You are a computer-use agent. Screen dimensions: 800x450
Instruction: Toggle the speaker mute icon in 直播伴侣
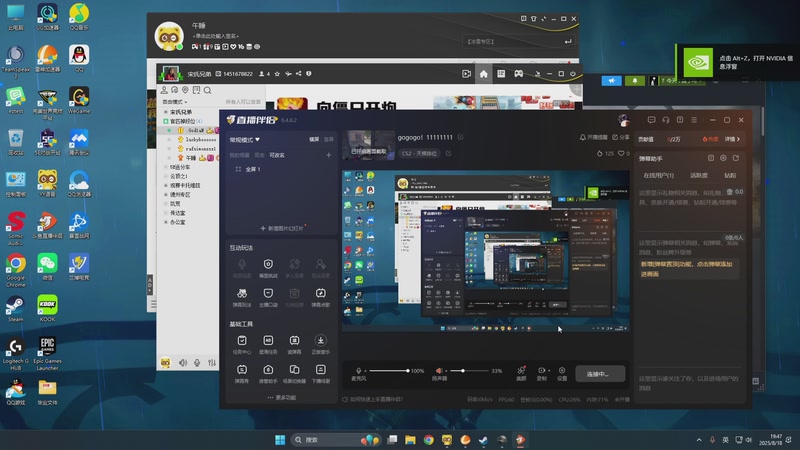pos(439,371)
